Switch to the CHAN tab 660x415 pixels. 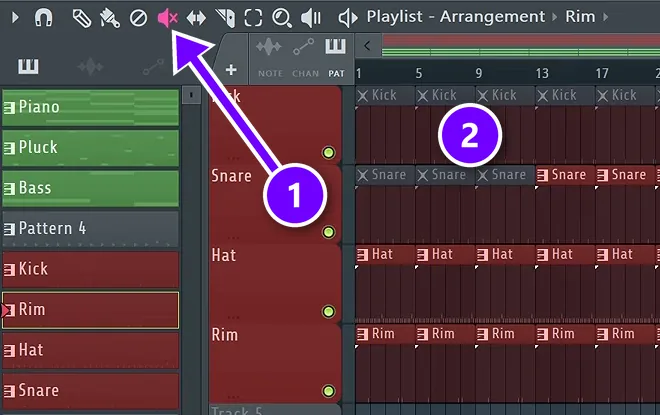coord(305,58)
